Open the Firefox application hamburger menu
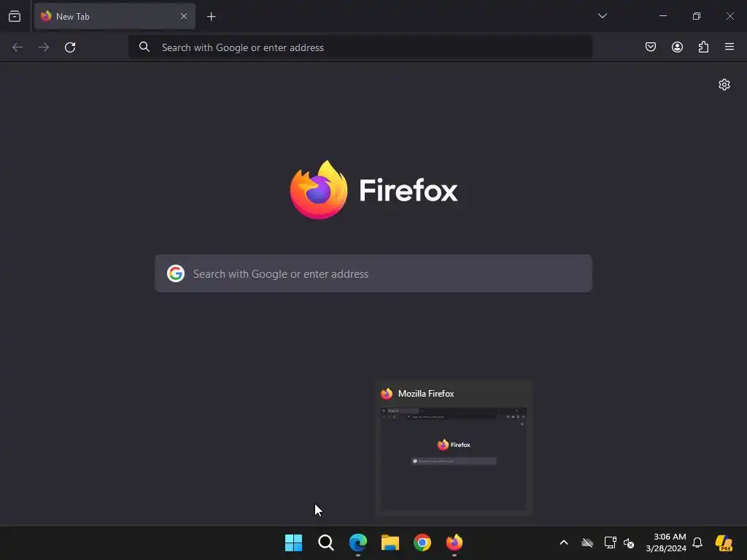Image resolution: width=747 pixels, height=560 pixels. pyautogui.click(x=729, y=47)
